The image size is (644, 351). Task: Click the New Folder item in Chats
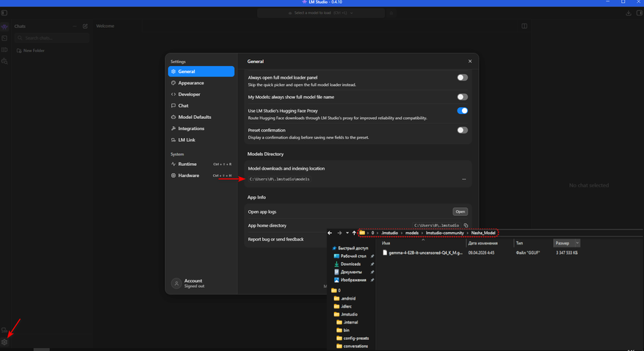31,51
